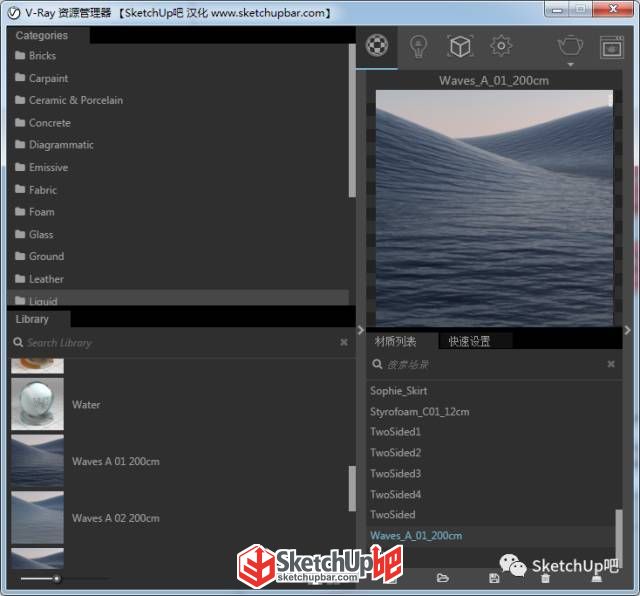The width and height of the screenshot is (640, 596).
Task: Open the Materials editor icon
Action: click(377, 45)
